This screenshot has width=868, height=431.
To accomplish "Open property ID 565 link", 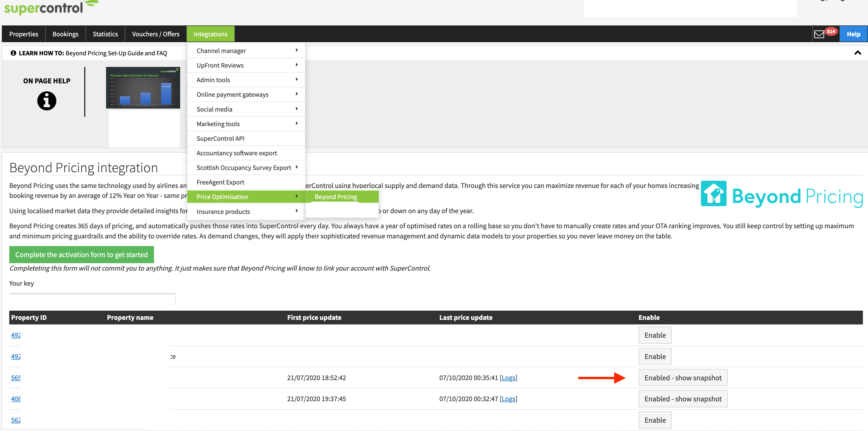I will coord(16,378).
